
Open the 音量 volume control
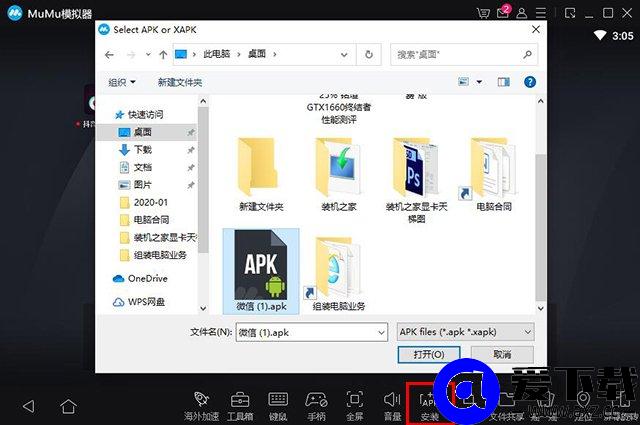pos(392,406)
